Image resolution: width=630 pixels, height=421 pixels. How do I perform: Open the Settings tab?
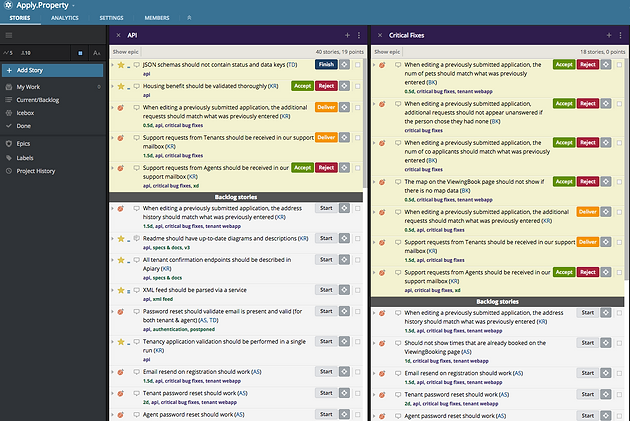[x=111, y=18]
